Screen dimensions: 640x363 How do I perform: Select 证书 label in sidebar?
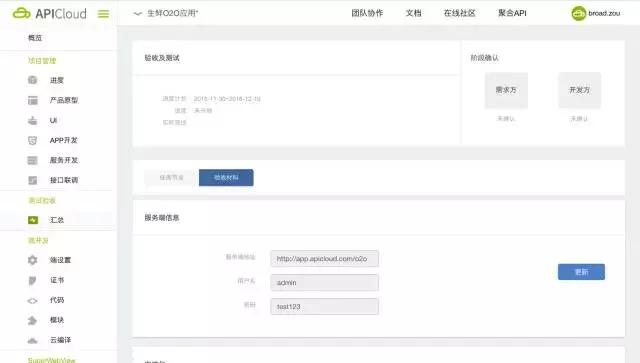coord(57,280)
